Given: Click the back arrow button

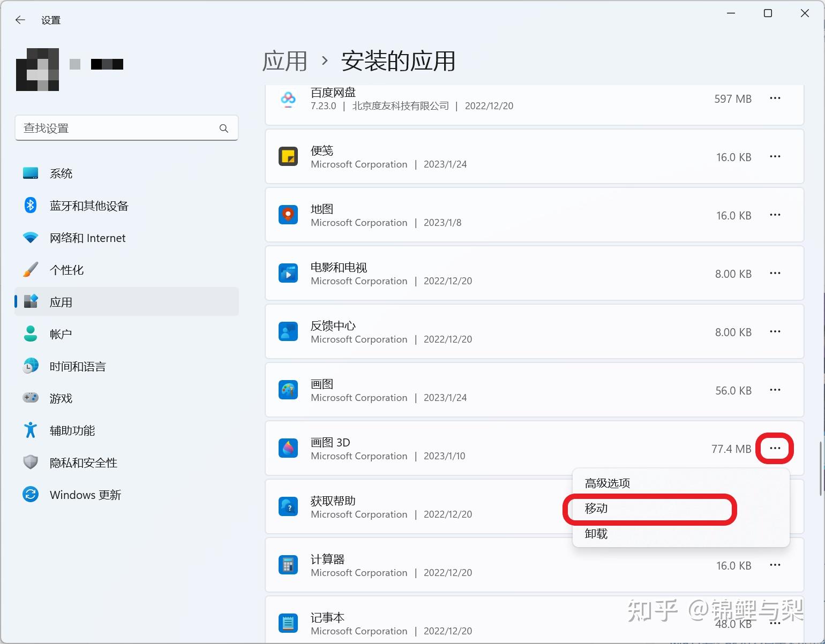Looking at the screenshot, I should [20, 19].
